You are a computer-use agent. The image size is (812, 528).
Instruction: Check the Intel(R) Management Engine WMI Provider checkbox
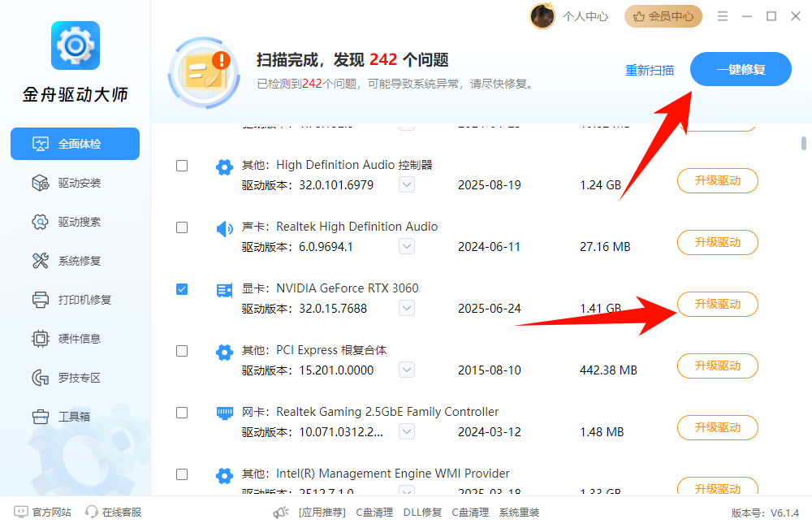click(x=182, y=474)
